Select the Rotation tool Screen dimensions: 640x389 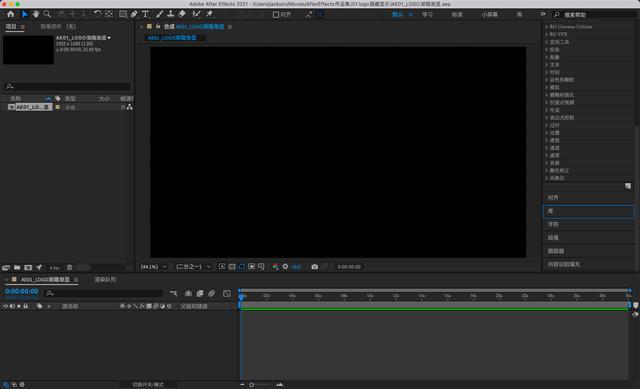(98, 14)
